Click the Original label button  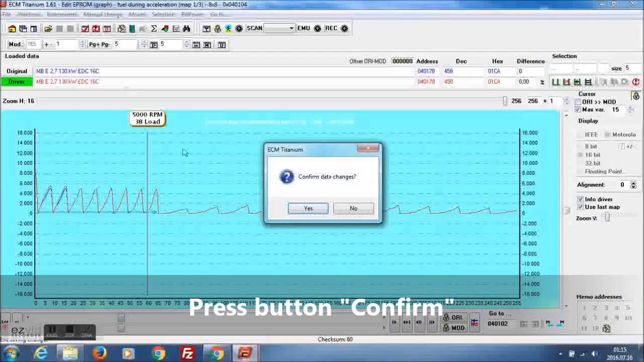[x=17, y=71]
